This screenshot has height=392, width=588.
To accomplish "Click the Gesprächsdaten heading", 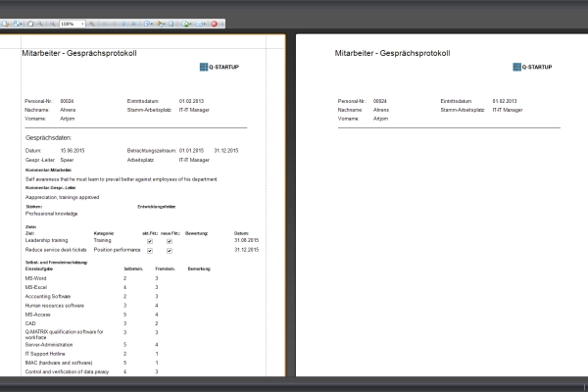I will 48,137.
